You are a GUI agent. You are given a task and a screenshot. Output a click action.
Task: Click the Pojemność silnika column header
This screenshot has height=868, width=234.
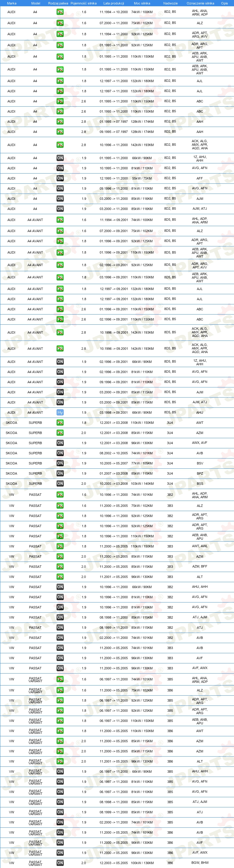[x=83, y=3]
